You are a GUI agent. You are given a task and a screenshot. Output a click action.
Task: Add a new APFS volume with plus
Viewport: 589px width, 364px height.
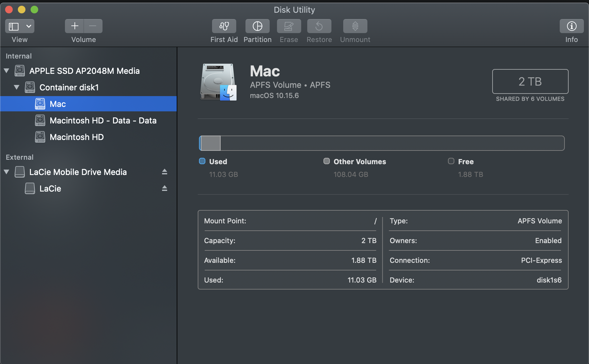tap(75, 26)
